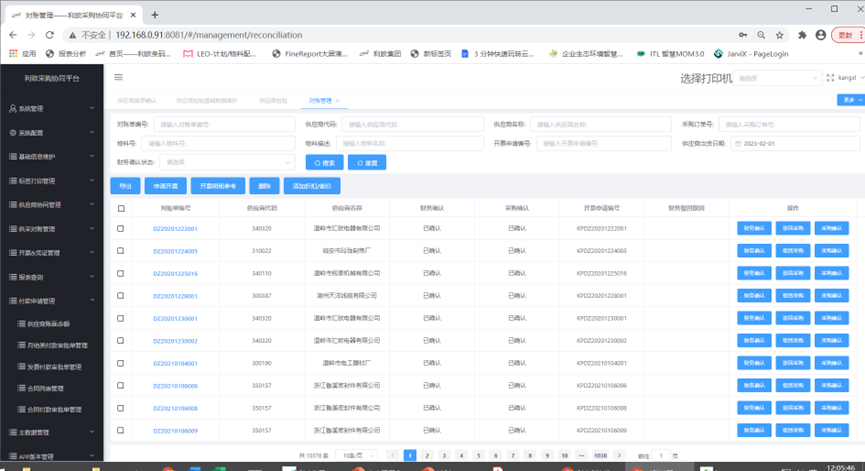The image size is (865, 471).
Task: Tick the select-all checkbox in table header
Action: (x=121, y=209)
